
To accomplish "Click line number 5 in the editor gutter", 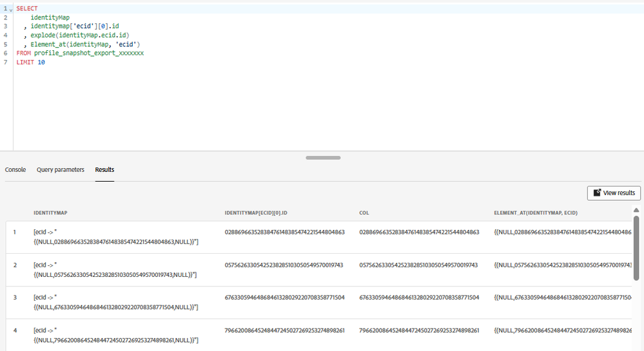I will point(5,44).
